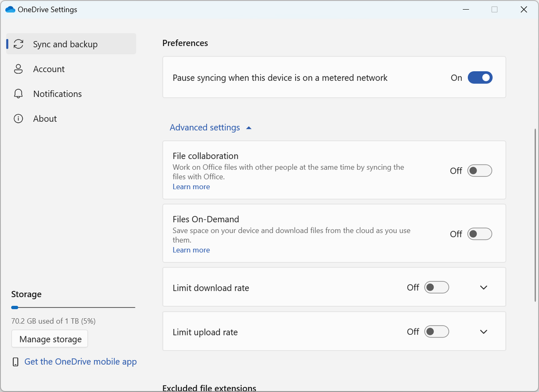Enable the Limit download rate toggle
Screen dimensions: 539x392
click(436, 287)
